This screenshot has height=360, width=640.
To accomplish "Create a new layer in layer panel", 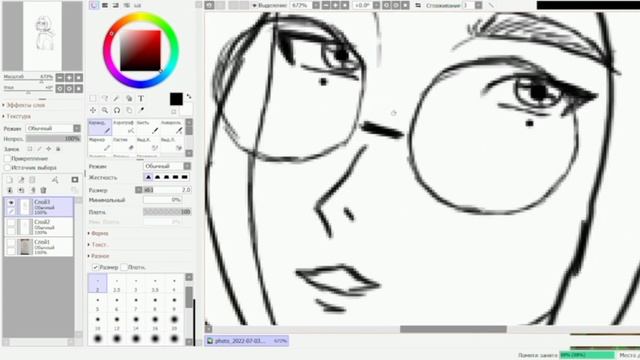I will pos(10,180).
